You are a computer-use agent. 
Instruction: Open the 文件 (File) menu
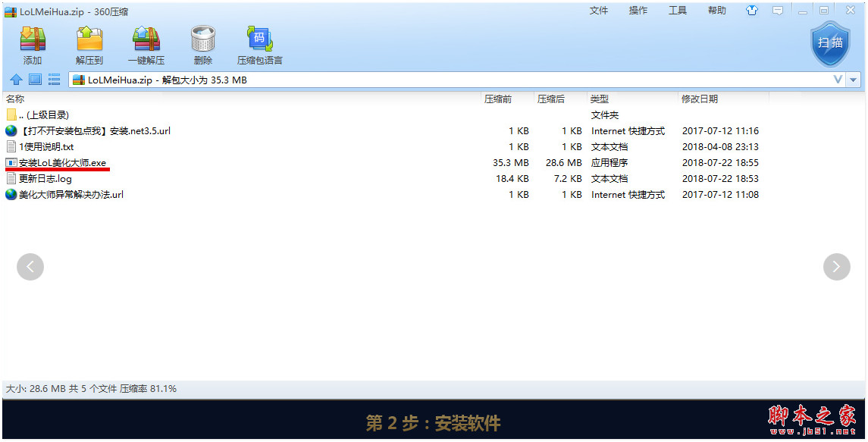coord(598,11)
